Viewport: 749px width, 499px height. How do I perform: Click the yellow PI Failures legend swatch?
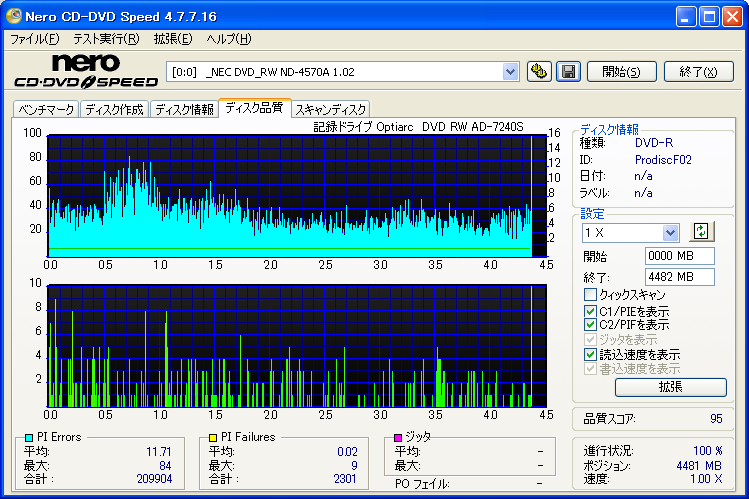pyautogui.click(x=213, y=437)
